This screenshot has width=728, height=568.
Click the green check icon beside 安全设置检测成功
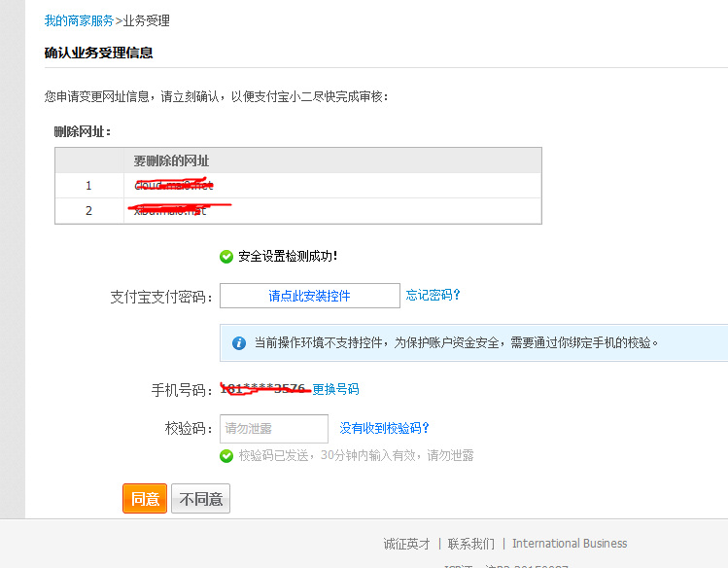click(x=226, y=257)
